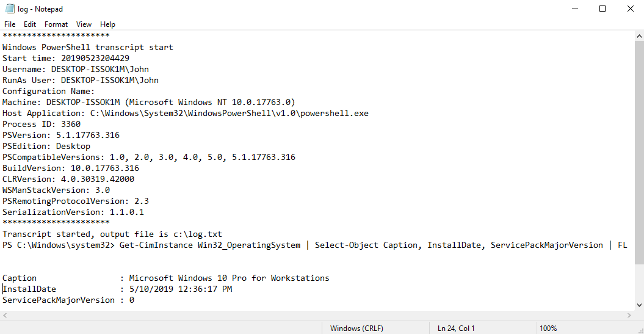The image size is (644, 334).
Task: Minimize the Notepad window
Action: 575,9
